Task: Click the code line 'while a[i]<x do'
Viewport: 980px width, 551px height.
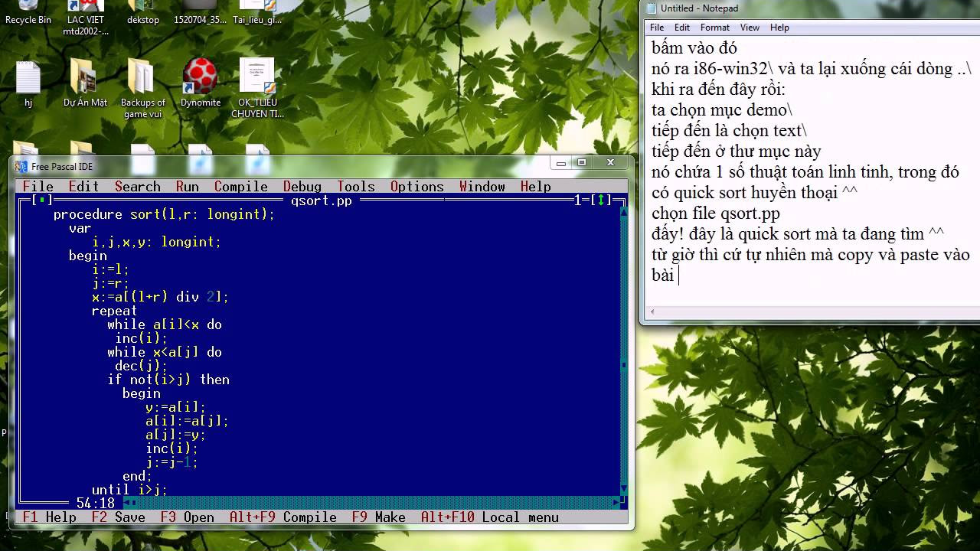Action: tap(165, 324)
